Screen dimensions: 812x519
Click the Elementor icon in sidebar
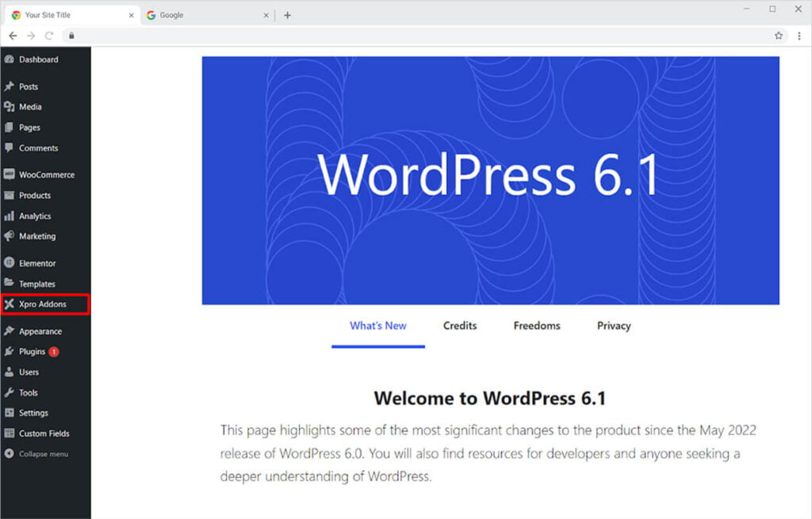tap(10, 263)
